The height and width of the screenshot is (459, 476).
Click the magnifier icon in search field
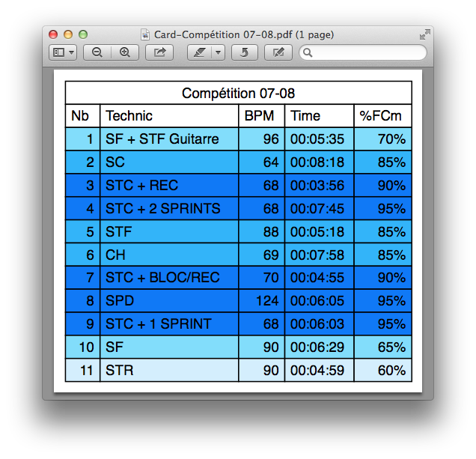point(308,52)
